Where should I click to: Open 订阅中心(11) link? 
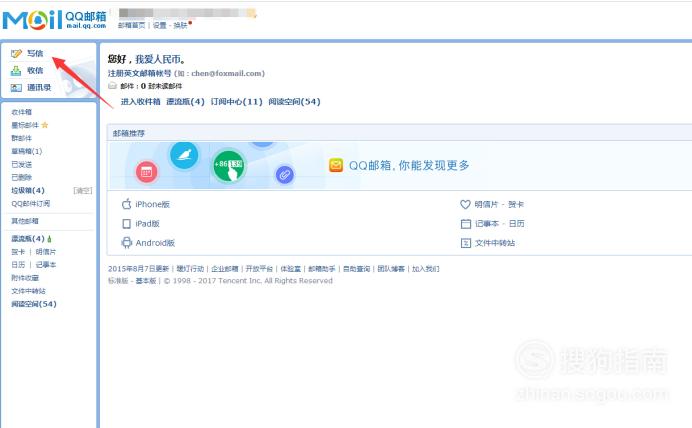(x=237, y=102)
